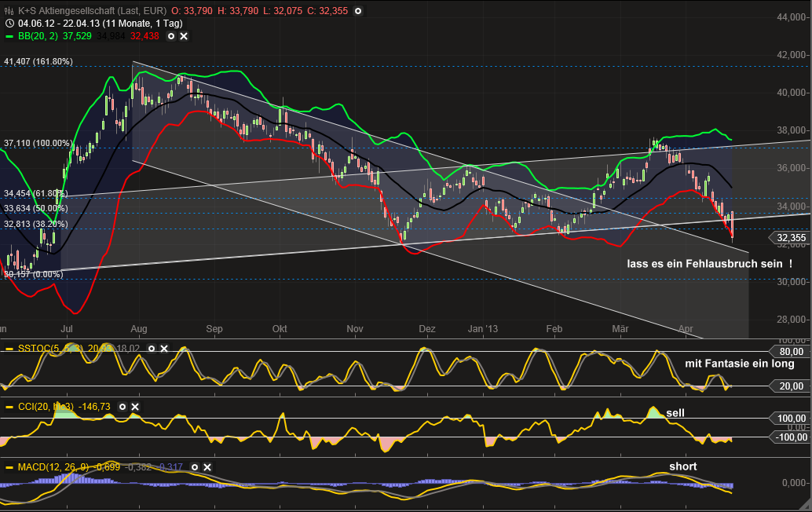Click date range 04.06.12 - 22.04.13 label

point(101,24)
